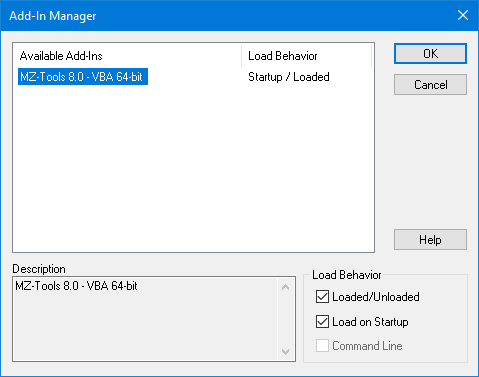
Task: Click the Description box scroll down arrow
Action: click(285, 351)
